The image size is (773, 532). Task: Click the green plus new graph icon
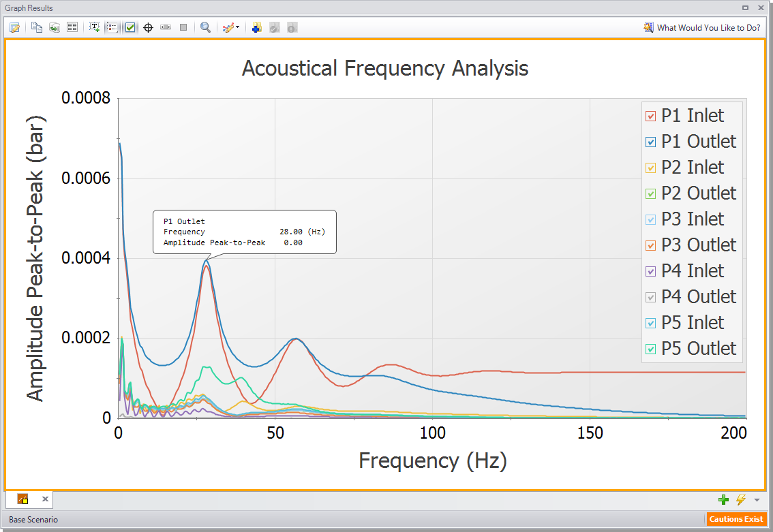[724, 499]
